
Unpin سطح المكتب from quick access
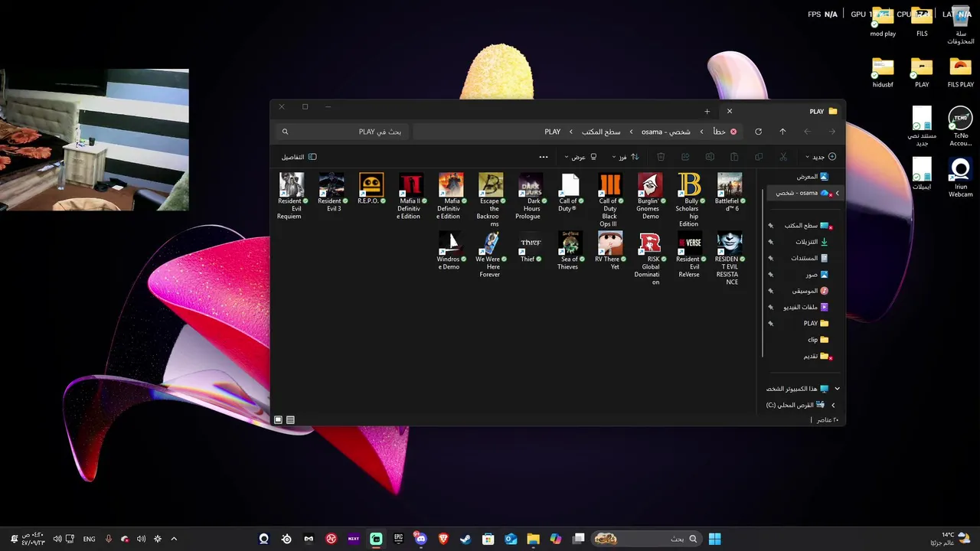(x=771, y=226)
